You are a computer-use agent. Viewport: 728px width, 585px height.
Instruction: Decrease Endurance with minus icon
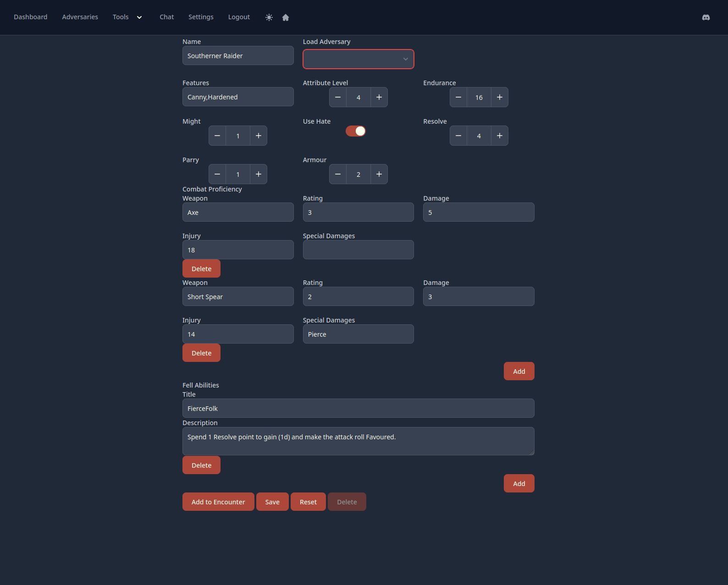point(458,97)
